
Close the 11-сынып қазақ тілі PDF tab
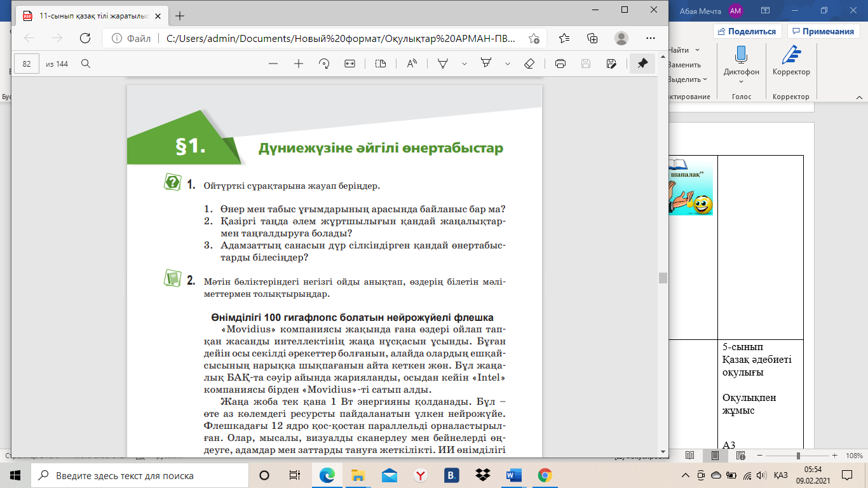pyautogui.click(x=159, y=16)
